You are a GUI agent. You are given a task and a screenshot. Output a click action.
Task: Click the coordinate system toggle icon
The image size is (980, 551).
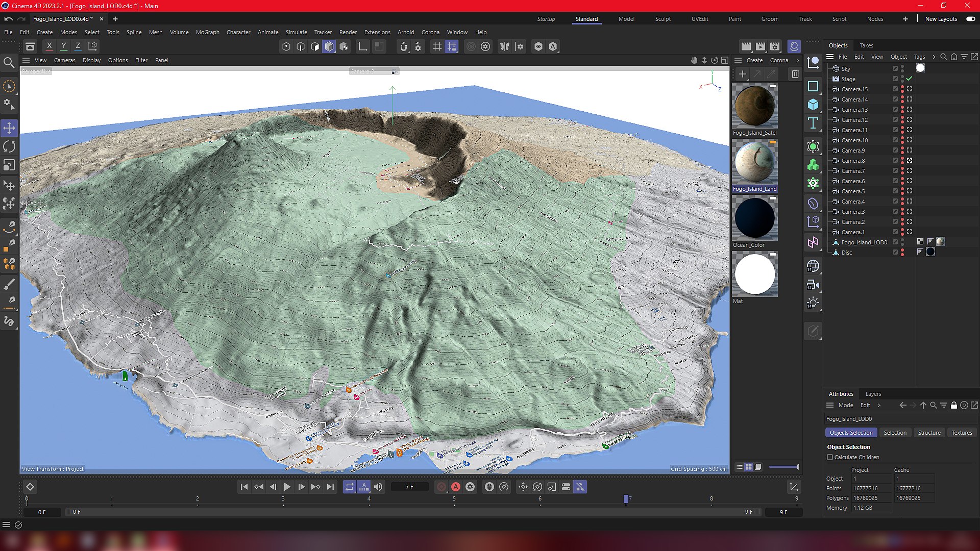[92, 46]
